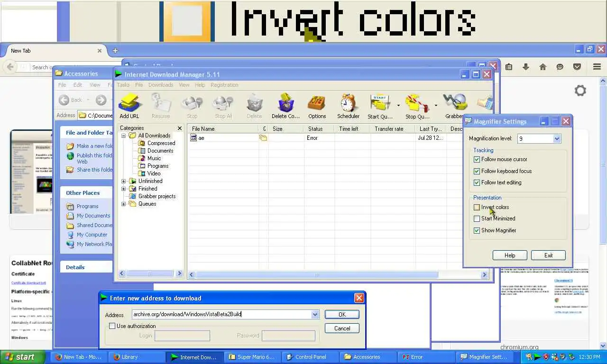607x364 pixels.
Task: Open Stop Queue dropdown arrow
Action: click(x=436, y=106)
